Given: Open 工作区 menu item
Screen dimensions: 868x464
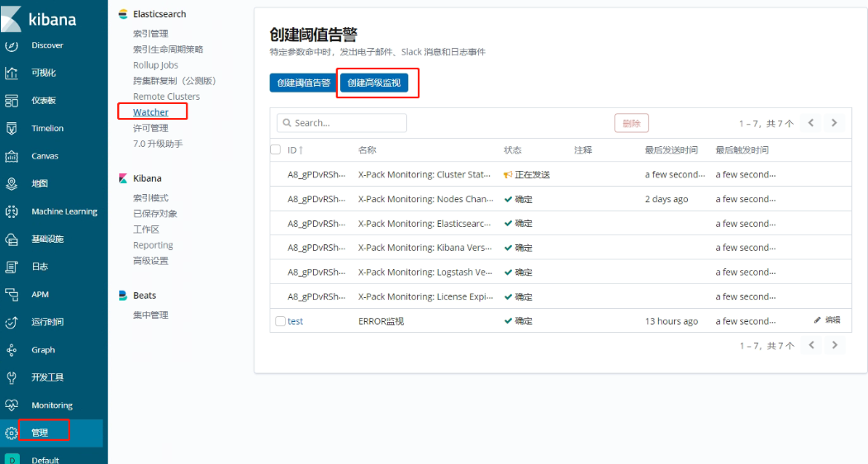Looking at the screenshot, I should coord(146,230).
